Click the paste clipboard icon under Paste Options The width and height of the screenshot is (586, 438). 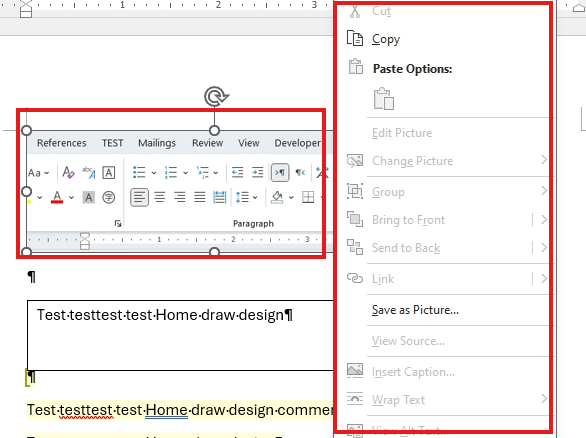383,99
